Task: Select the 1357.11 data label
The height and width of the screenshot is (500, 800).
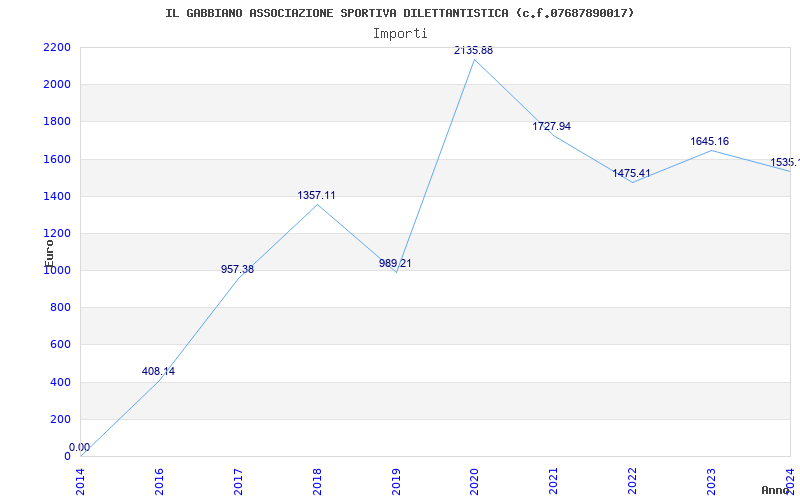Action: pos(316,195)
